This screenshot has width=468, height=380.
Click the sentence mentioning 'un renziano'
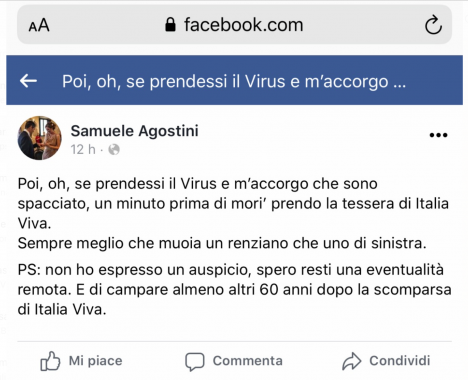(x=222, y=243)
